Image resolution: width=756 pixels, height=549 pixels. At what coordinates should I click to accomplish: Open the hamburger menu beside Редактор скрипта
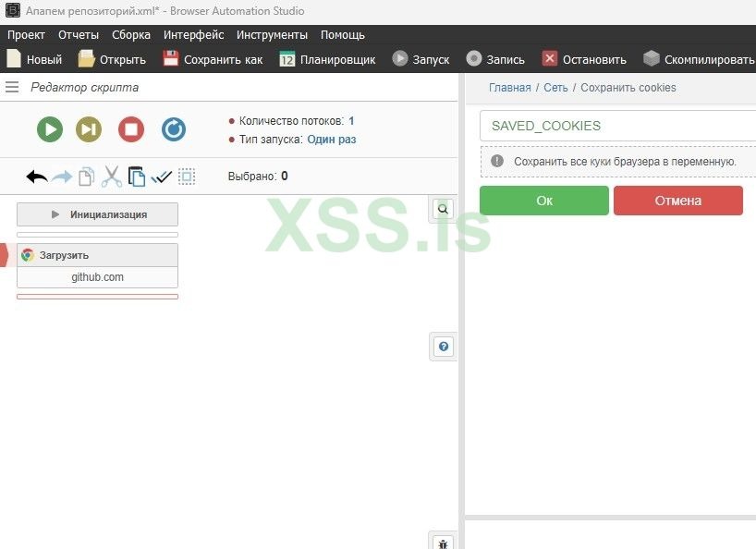coord(12,87)
